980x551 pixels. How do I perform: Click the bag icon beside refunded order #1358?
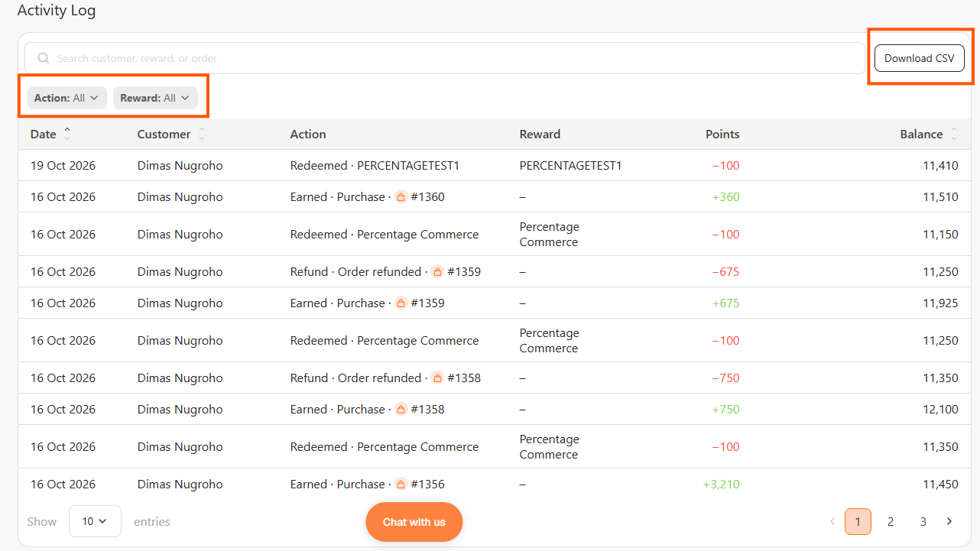click(x=437, y=378)
